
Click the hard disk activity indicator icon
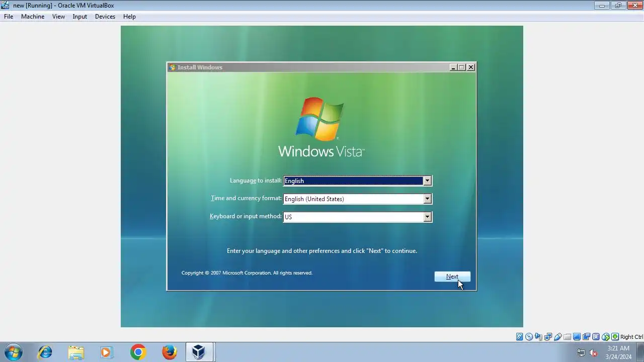coord(520,337)
